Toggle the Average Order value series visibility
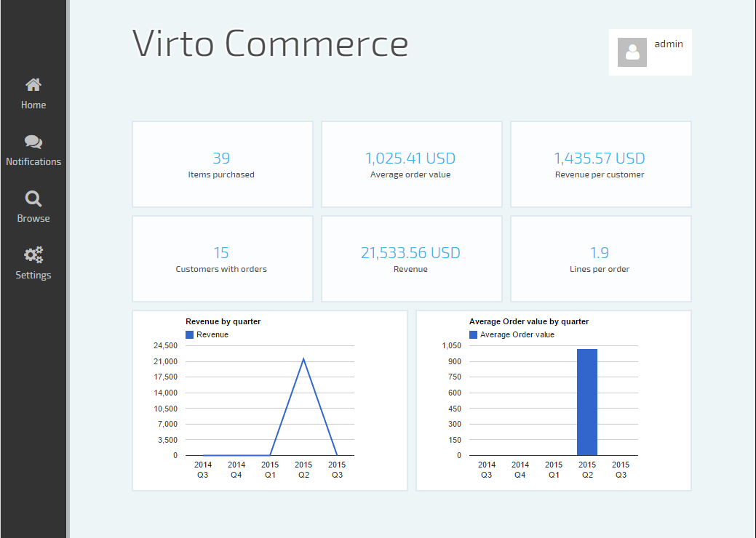This screenshot has height=538, width=756. 473,334
